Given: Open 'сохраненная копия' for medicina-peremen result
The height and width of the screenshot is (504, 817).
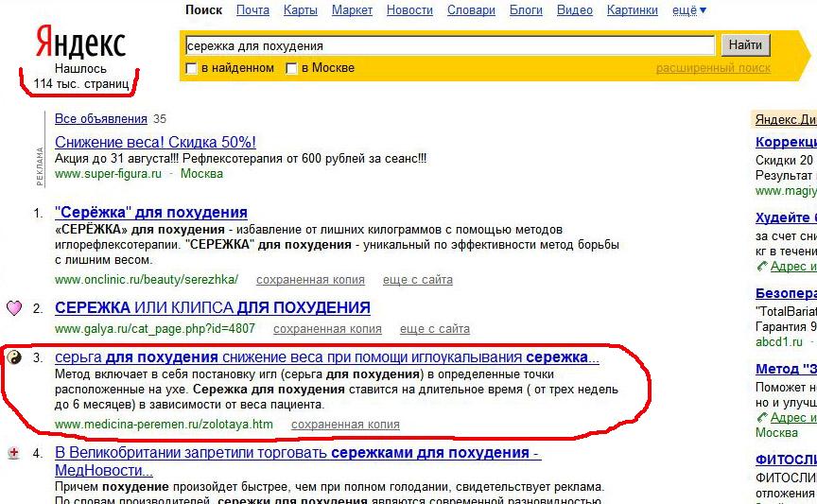Looking at the screenshot, I should 345,425.
